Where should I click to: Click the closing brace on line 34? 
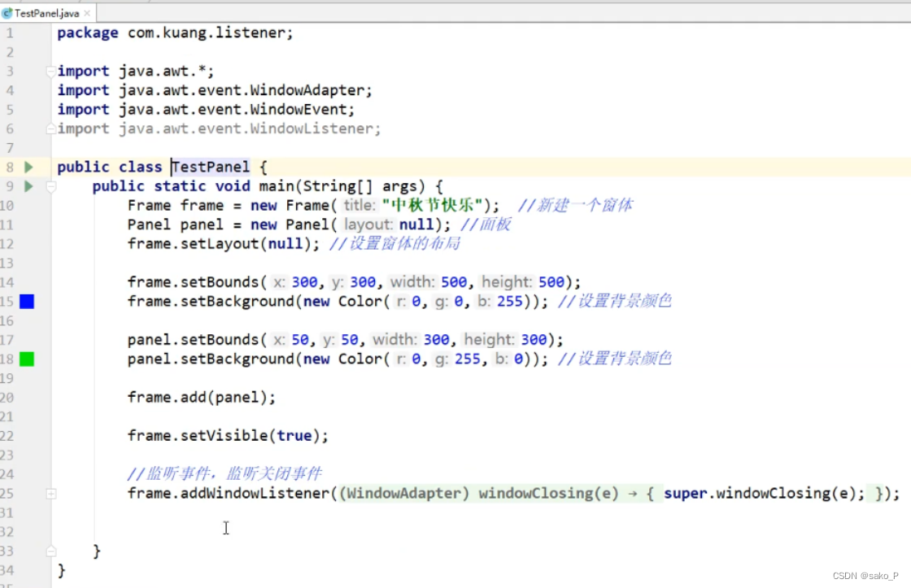[62, 571]
